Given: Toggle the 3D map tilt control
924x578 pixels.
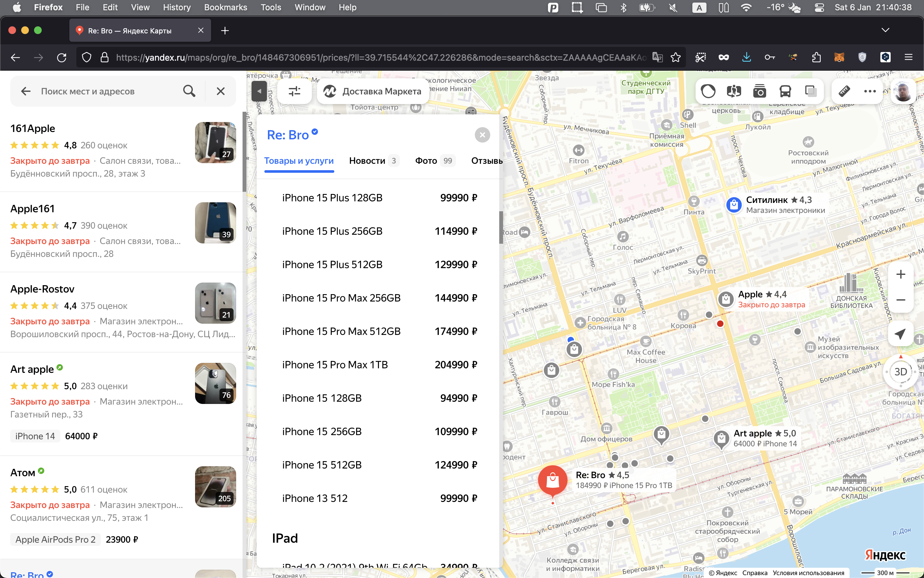Looking at the screenshot, I should pos(901,372).
